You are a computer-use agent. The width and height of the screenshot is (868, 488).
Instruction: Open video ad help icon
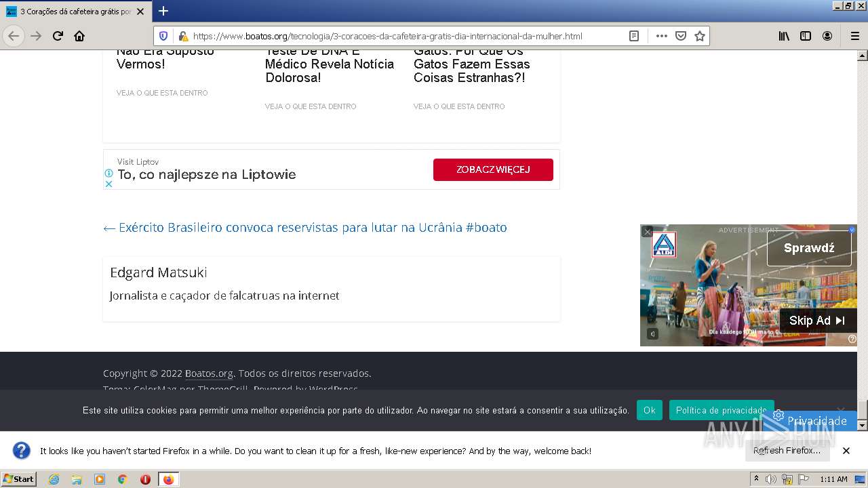point(852,340)
